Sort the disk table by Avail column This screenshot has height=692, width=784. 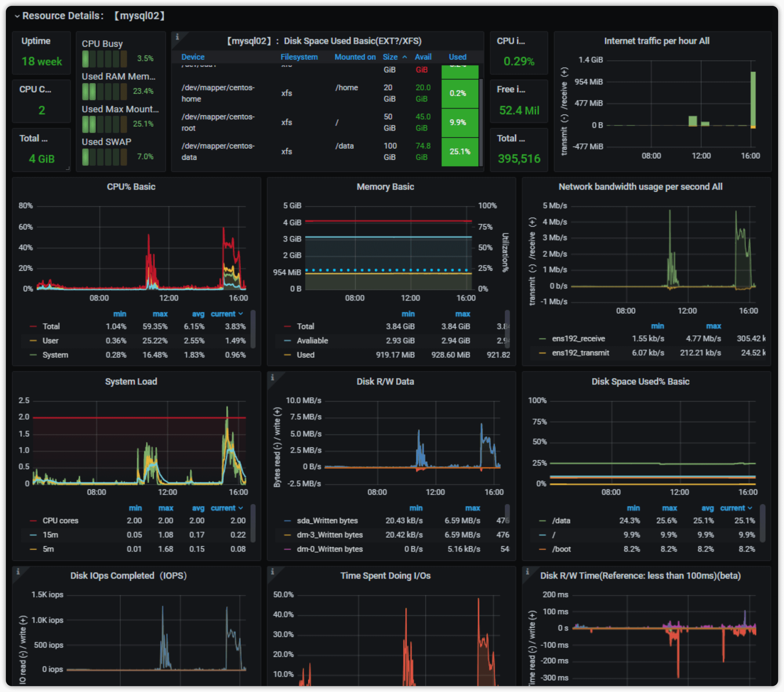423,57
